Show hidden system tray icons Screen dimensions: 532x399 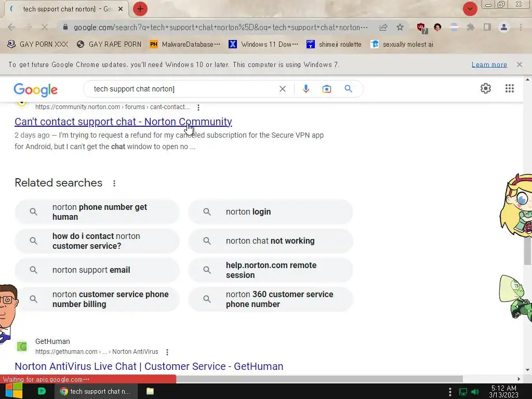[x=450, y=392]
